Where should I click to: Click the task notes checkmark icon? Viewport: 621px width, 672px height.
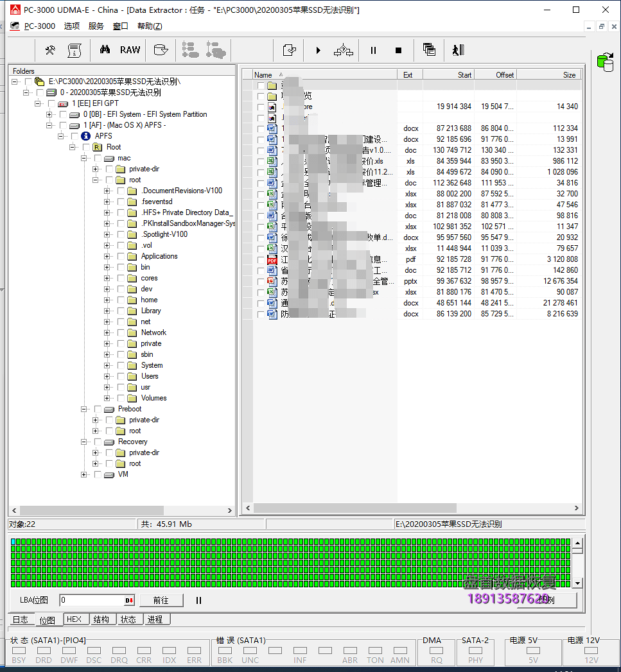point(290,50)
